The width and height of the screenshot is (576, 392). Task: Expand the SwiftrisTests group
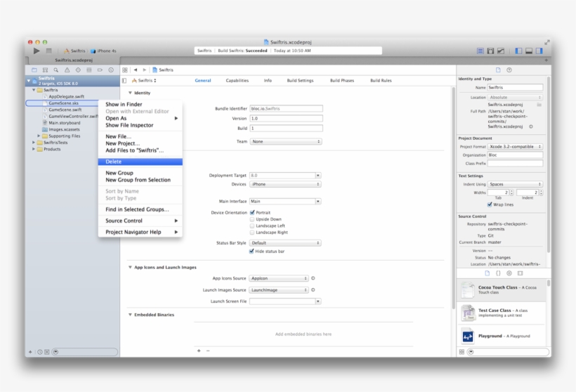(x=34, y=143)
